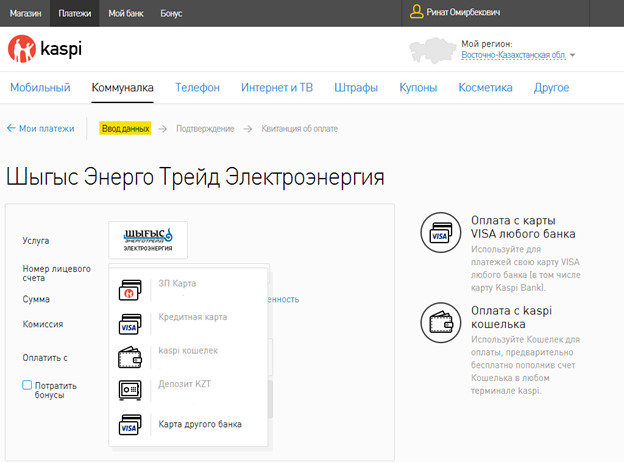The height and width of the screenshot is (462, 624).
Task: Select the Кредитная карта VISA icon
Action: [x=130, y=324]
